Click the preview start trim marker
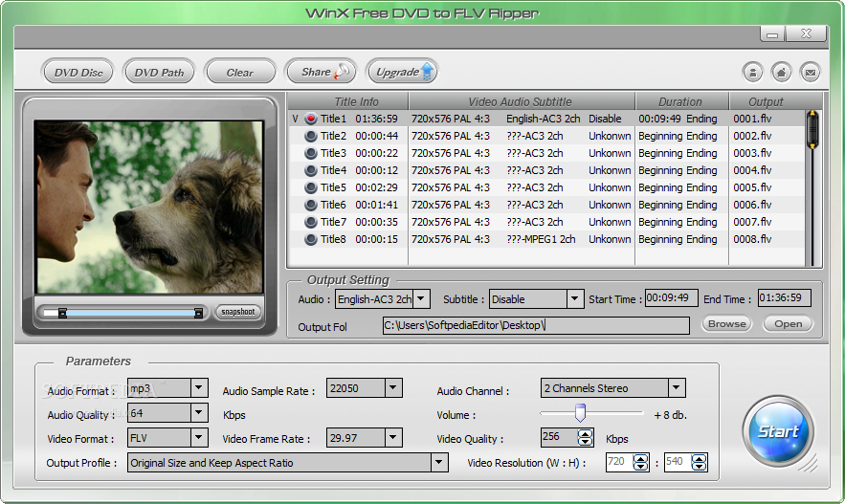The width and height of the screenshot is (845, 504). pyautogui.click(x=62, y=313)
